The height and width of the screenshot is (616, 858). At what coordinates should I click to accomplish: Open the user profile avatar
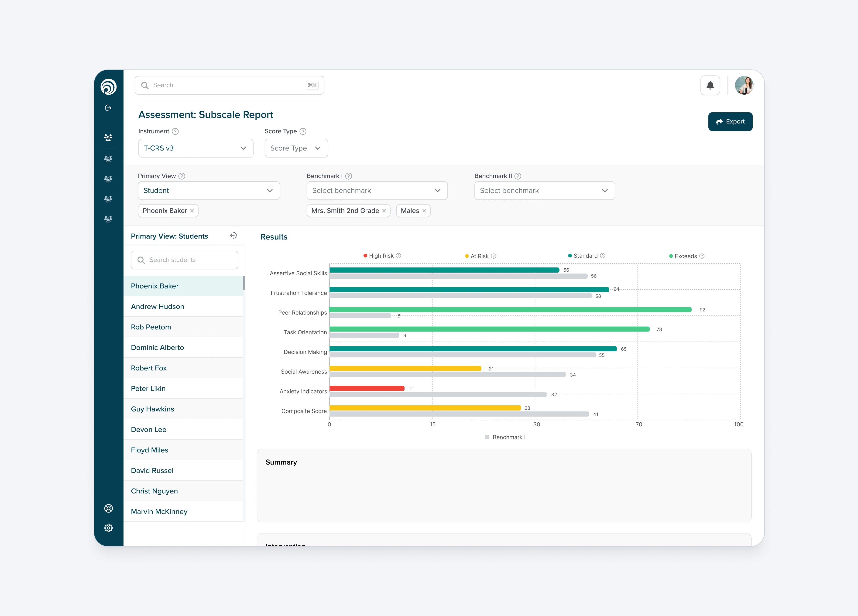coord(744,86)
